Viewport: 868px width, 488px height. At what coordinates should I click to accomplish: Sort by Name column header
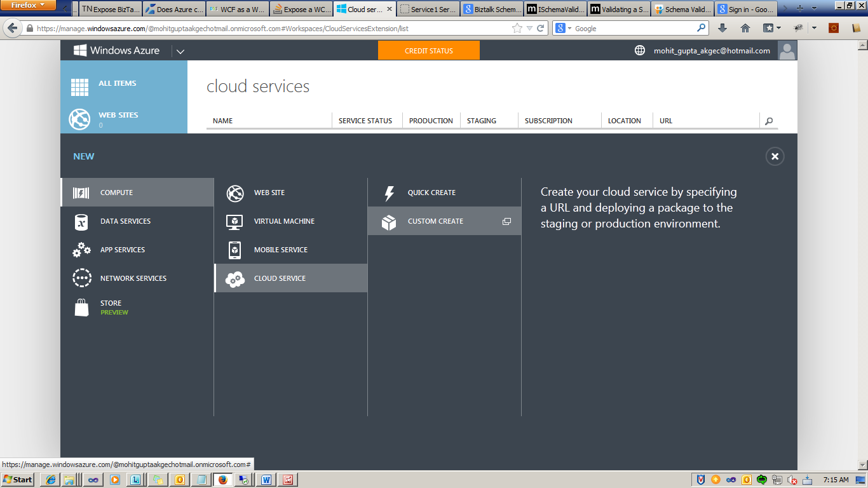[222, 121]
